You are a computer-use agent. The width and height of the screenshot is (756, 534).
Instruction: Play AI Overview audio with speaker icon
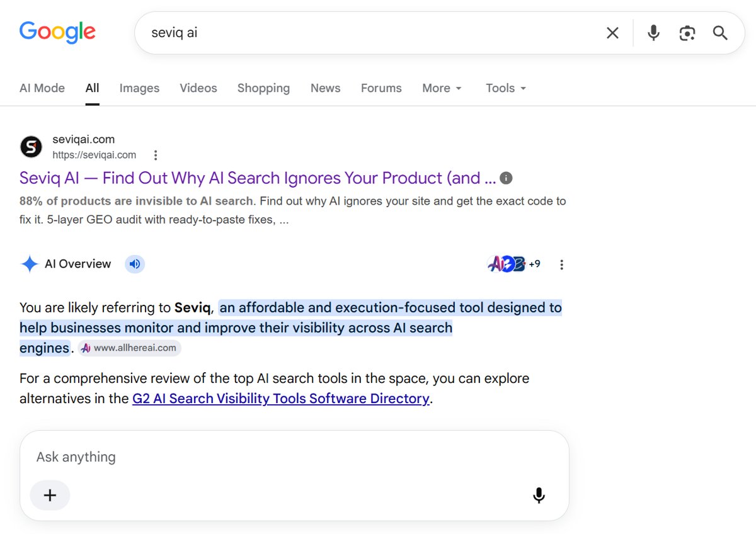pyautogui.click(x=135, y=264)
